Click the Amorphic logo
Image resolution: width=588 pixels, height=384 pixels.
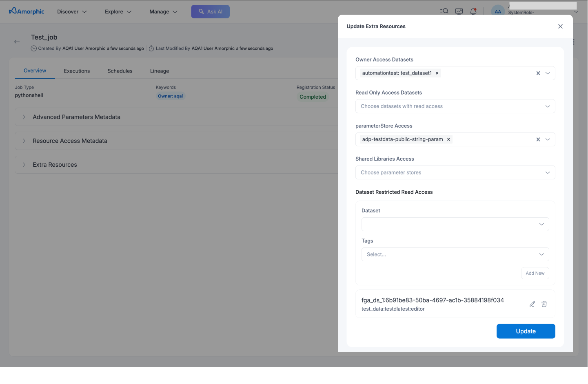(27, 11)
